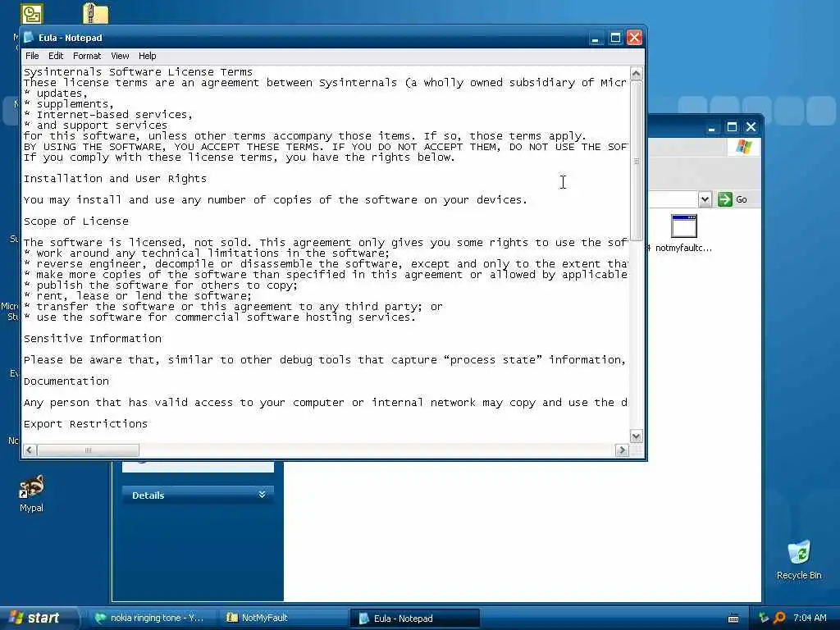This screenshot has width=840, height=630.
Task: Click Notepad horizontal scrollbar right arrow
Action: 622,450
